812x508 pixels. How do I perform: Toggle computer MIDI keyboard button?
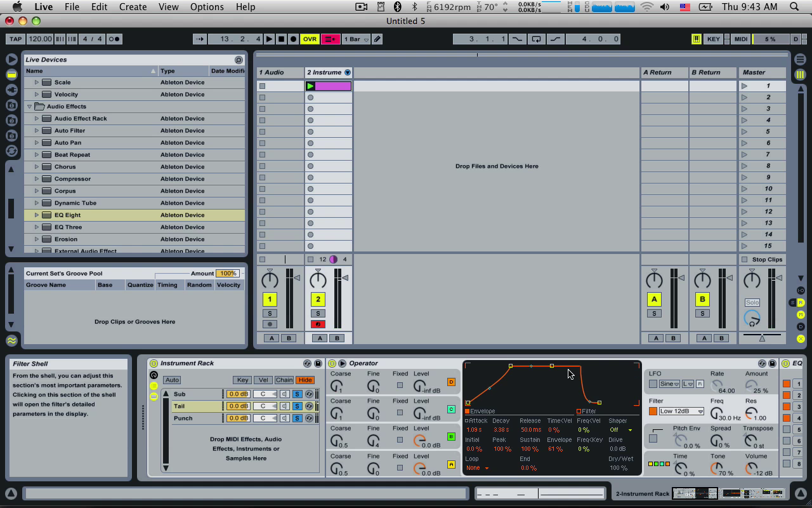[x=697, y=39]
